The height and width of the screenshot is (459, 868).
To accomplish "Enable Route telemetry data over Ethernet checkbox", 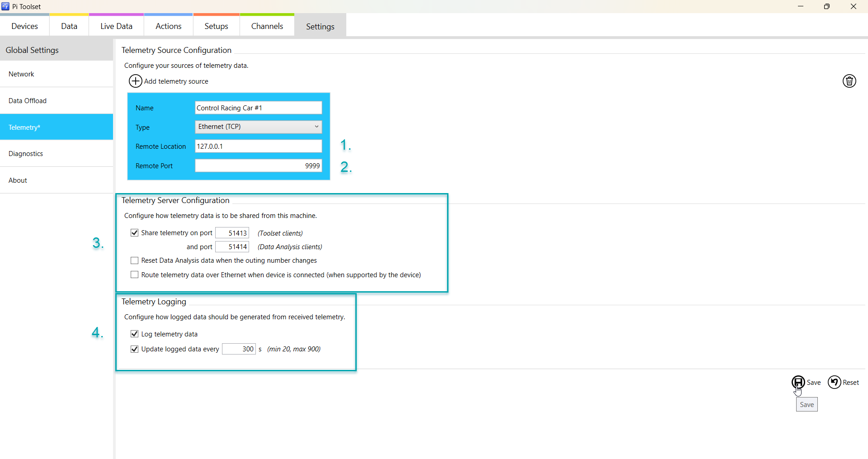I will (x=134, y=274).
